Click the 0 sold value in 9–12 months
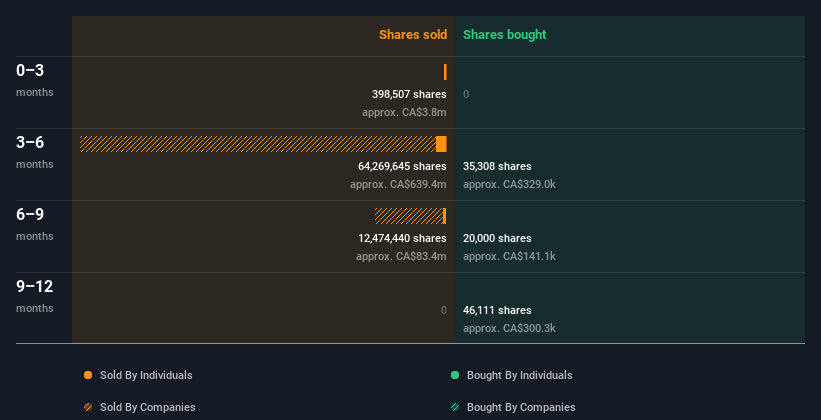Viewport: 821px width, 420px height. [444, 311]
